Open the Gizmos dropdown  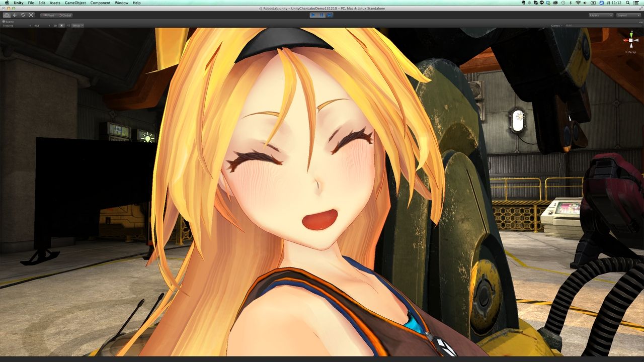[x=556, y=26]
